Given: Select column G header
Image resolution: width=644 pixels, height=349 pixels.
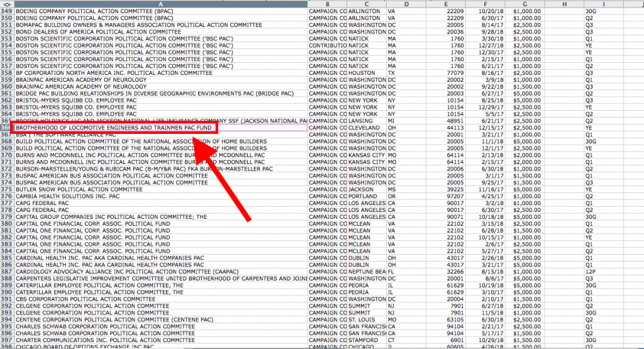Looking at the screenshot, I should (x=525, y=4).
